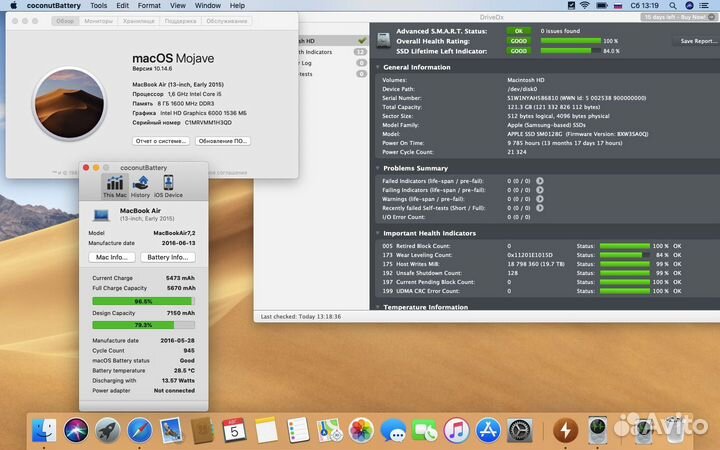The width and height of the screenshot is (720, 450).
Task: Click Mac Info... button
Action: tap(112, 257)
